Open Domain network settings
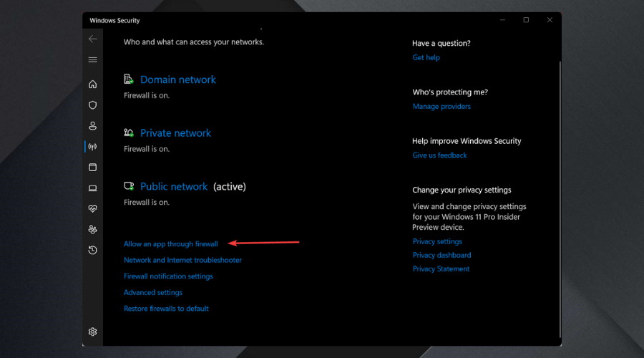The height and width of the screenshot is (358, 644). point(177,79)
